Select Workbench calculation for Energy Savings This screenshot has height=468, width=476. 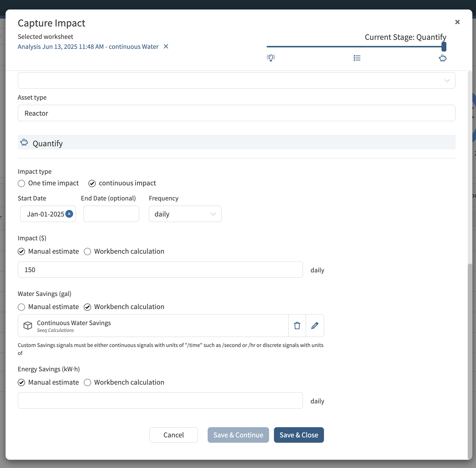(x=87, y=382)
